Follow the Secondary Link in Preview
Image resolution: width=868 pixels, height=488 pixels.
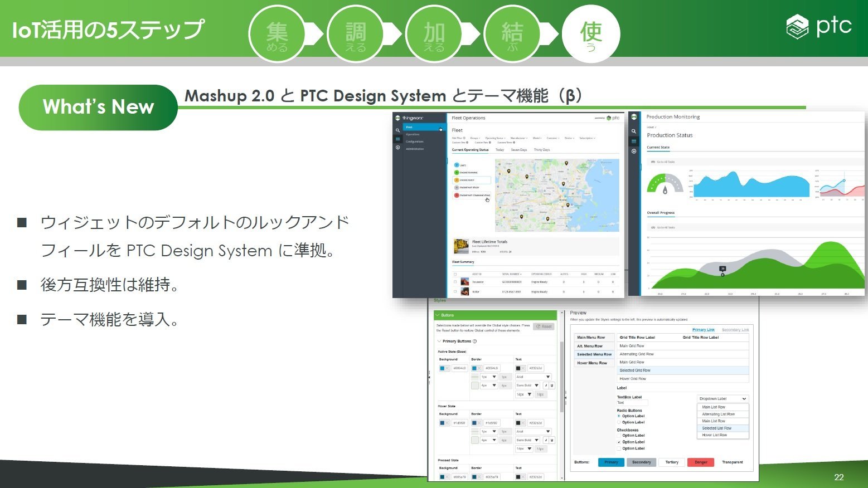tap(735, 330)
